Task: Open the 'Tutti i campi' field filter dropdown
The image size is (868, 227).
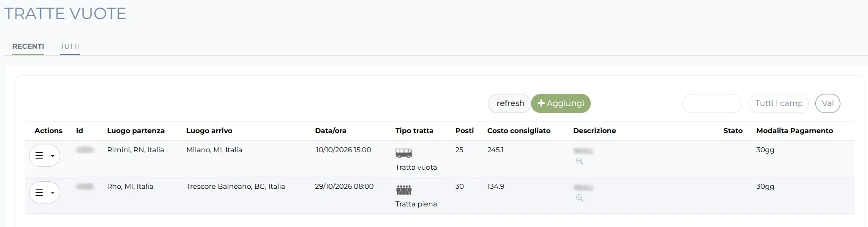Action: point(778,103)
